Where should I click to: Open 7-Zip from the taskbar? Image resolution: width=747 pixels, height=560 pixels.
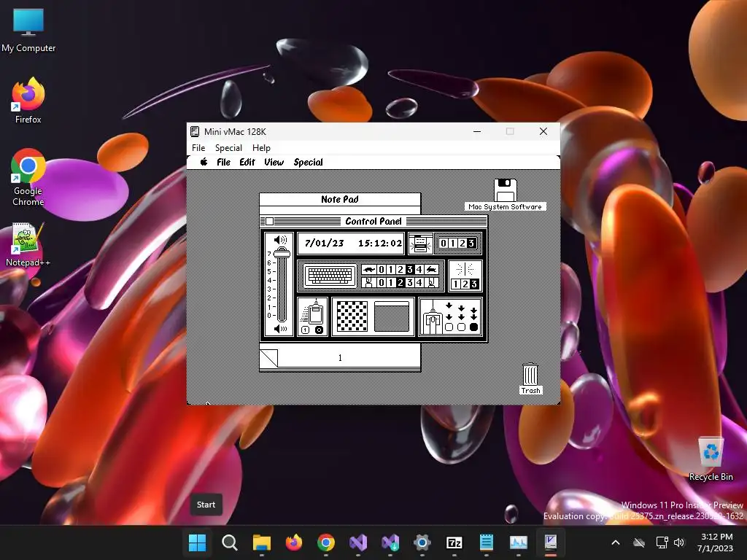point(454,542)
